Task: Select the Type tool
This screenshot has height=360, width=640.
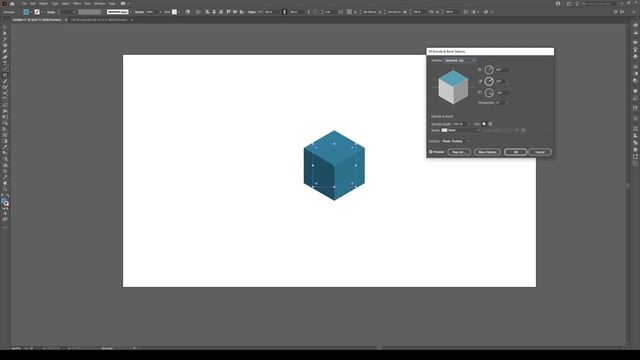Action: (5, 63)
